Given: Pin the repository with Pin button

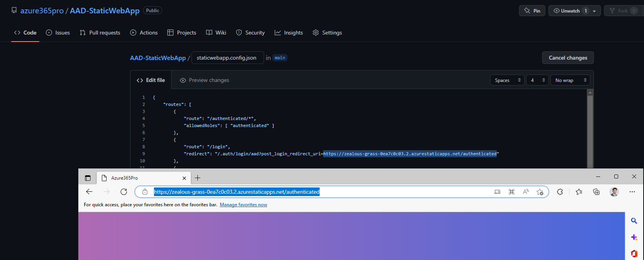Looking at the screenshot, I should (532, 11).
